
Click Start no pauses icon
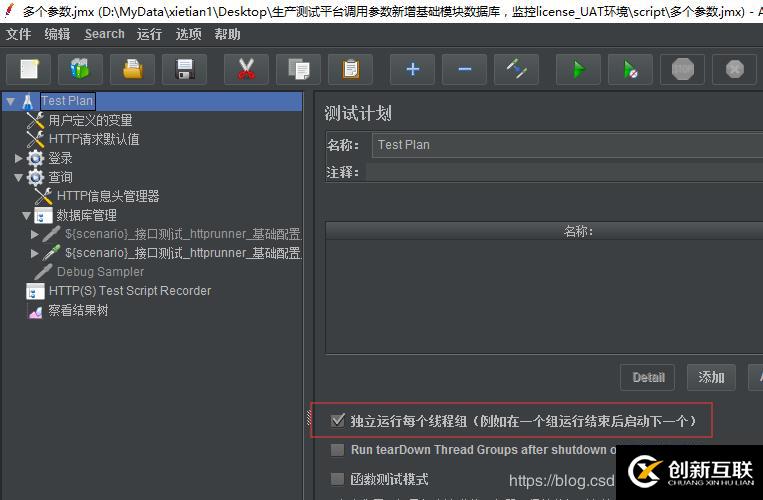click(631, 69)
